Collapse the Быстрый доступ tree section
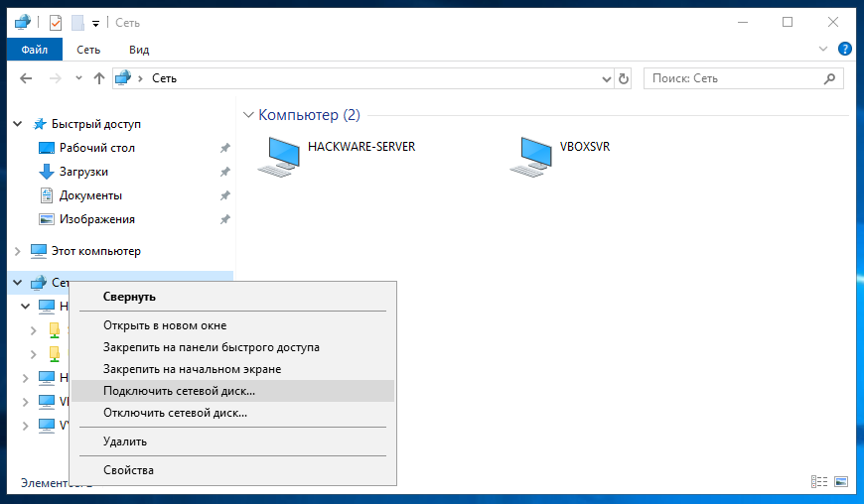 (x=17, y=124)
